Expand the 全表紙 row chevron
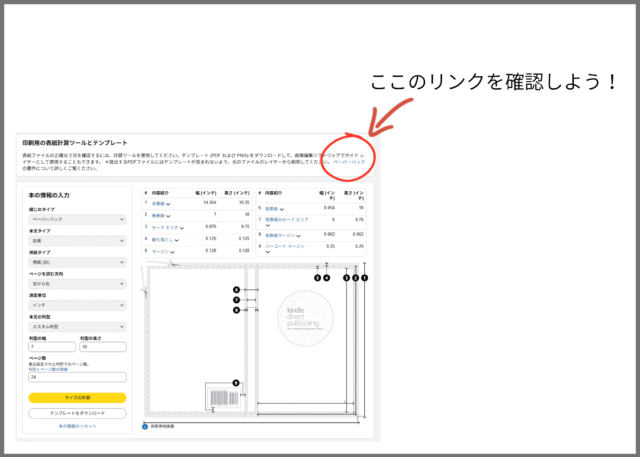The height and width of the screenshot is (457, 640). pos(169,203)
